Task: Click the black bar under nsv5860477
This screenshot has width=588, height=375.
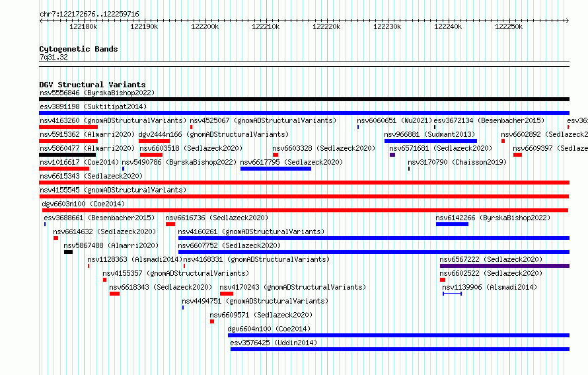Action: 67,155
